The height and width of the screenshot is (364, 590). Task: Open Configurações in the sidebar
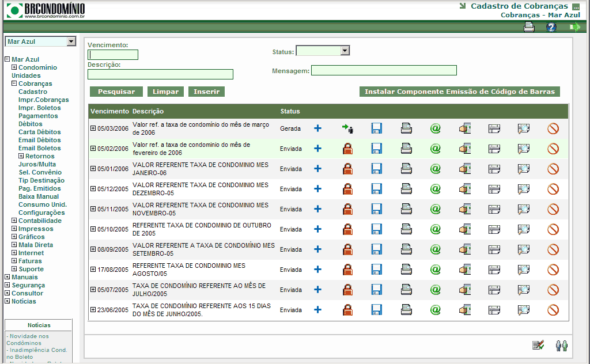pyautogui.click(x=41, y=213)
